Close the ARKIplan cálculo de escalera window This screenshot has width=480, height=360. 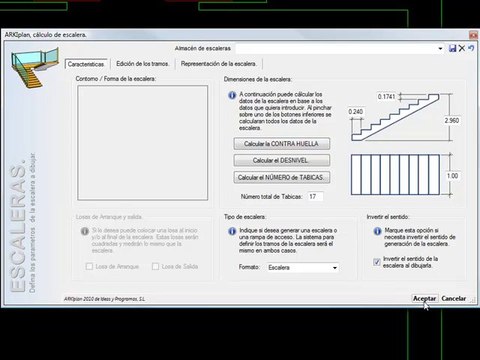473,35
